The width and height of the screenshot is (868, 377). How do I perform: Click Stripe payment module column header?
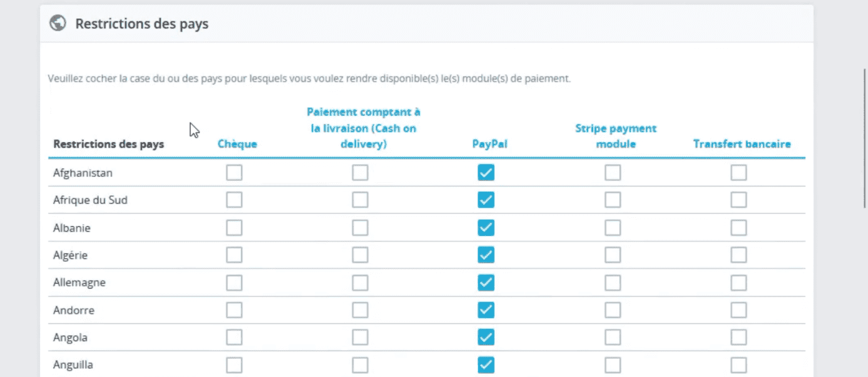click(615, 136)
